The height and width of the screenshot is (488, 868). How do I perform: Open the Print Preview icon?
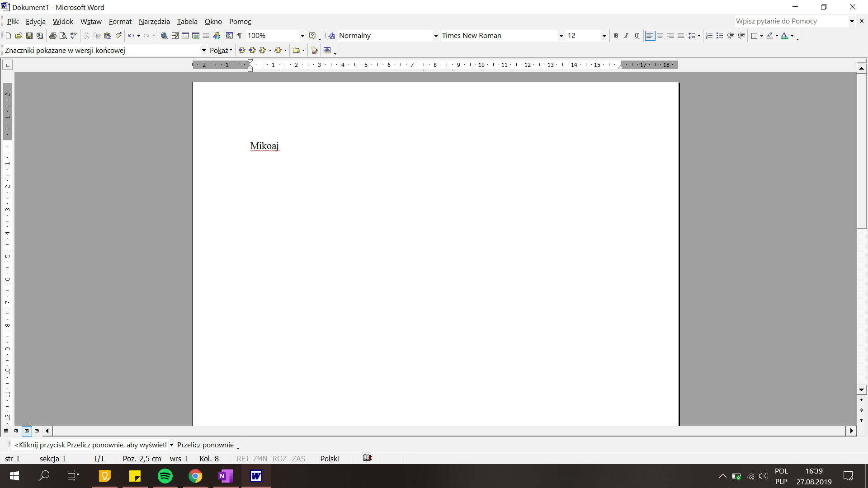63,36
